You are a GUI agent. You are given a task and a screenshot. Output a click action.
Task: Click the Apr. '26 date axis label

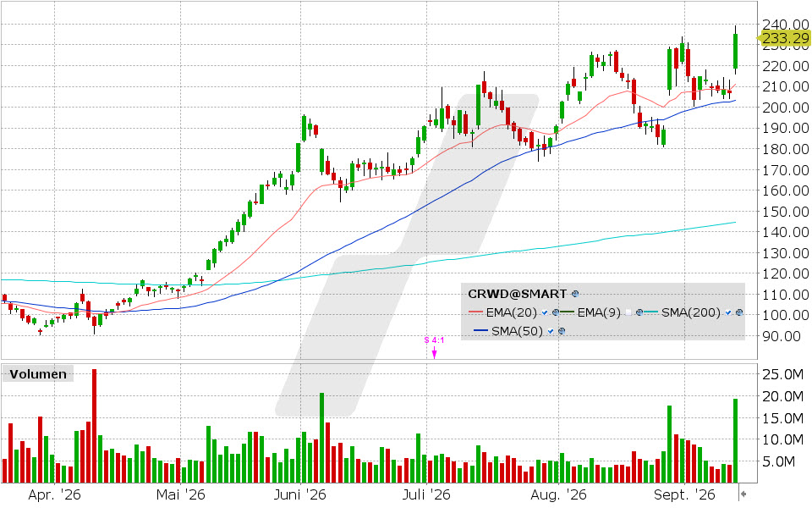[x=54, y=494]
